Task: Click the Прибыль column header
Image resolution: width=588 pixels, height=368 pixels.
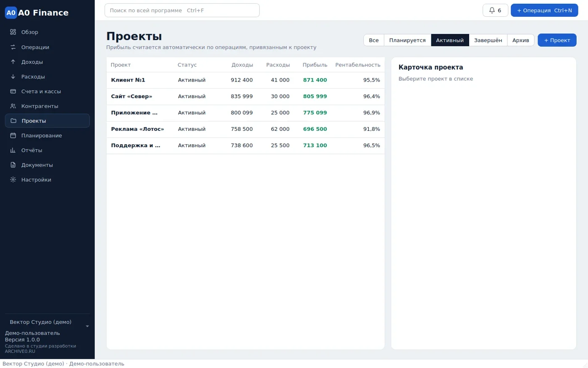Action: coord(315,65)
